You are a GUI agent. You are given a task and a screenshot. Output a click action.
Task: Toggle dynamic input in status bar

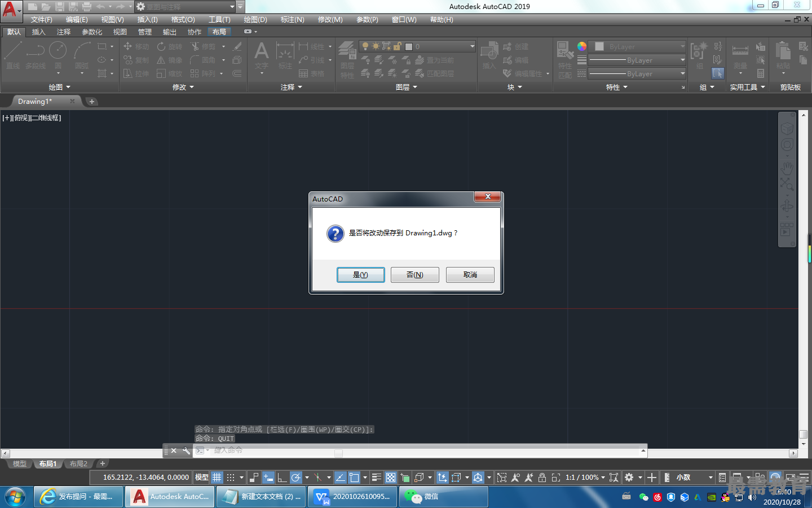click(268, 478)
